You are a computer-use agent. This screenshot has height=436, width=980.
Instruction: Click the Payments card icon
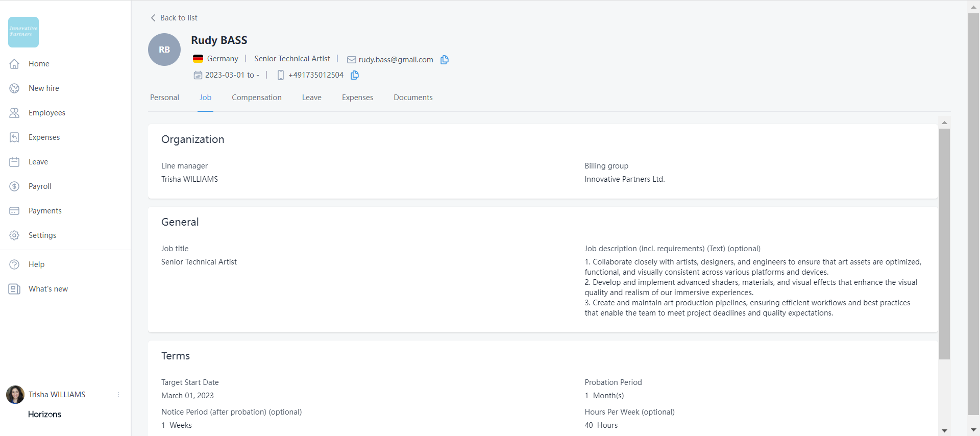click(x=14, y=211)
